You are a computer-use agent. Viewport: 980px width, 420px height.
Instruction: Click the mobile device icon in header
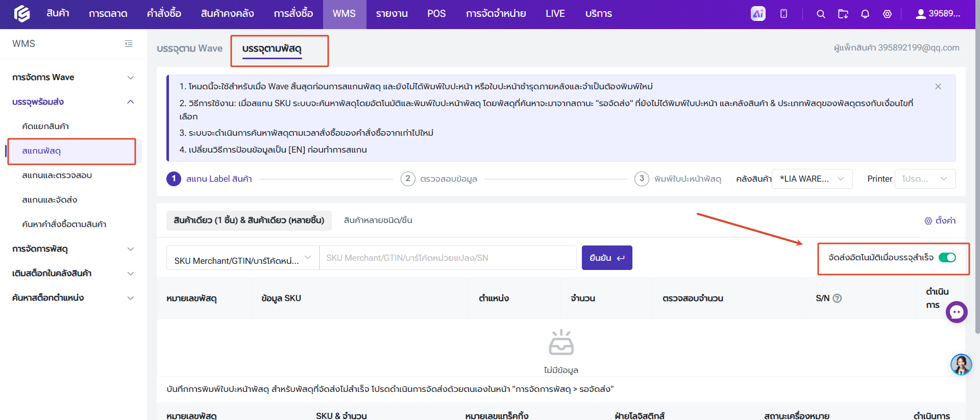[783, 14]
